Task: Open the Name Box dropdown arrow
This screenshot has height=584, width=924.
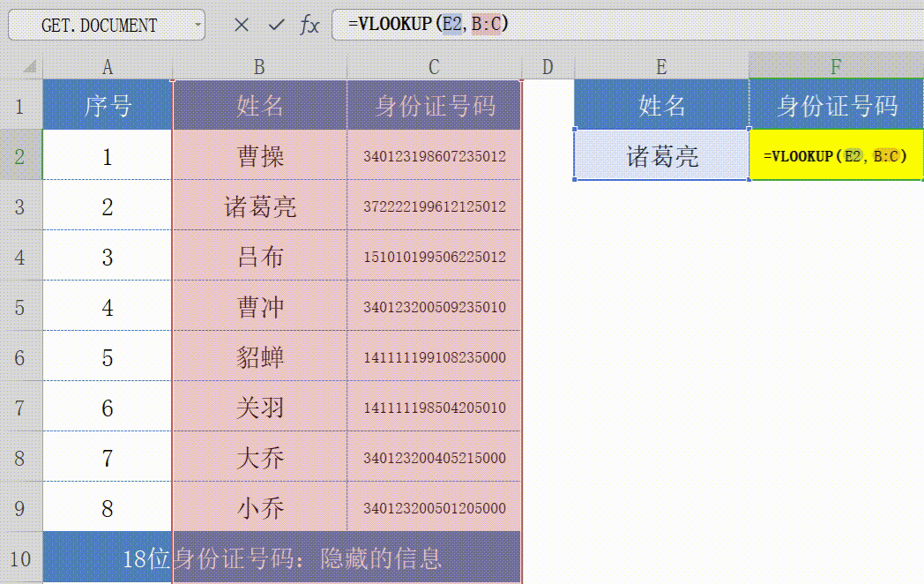Action: click(x=199, y=26)
